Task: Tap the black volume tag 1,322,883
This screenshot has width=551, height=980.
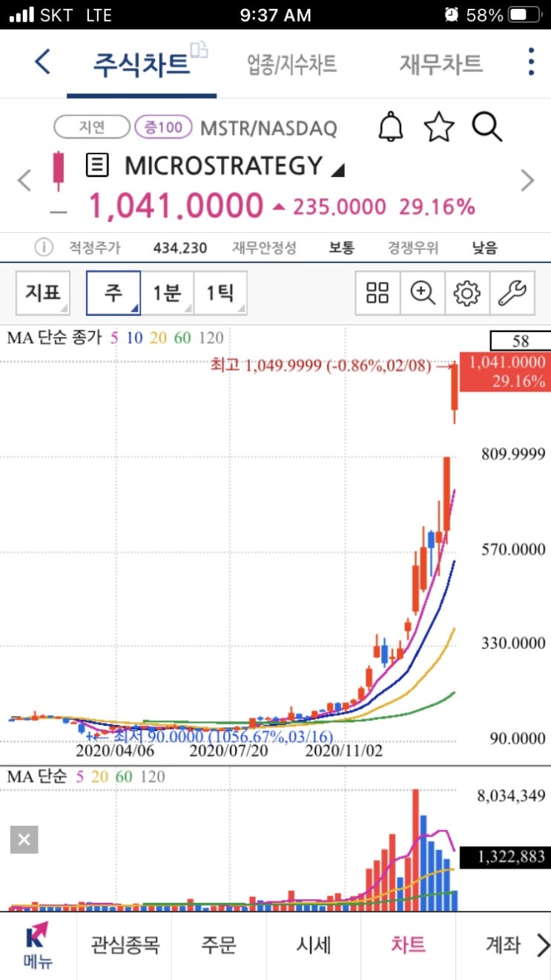Action: [506, 858]
